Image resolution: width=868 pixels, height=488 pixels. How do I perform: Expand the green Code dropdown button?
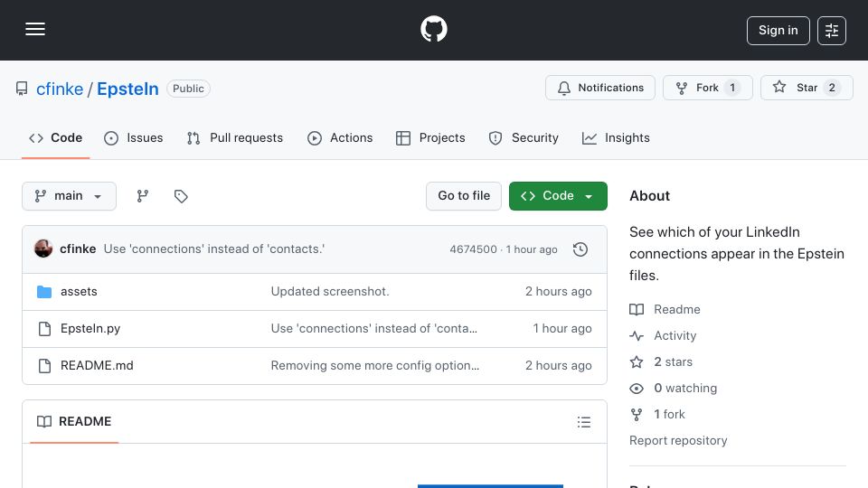pos(558,196)
